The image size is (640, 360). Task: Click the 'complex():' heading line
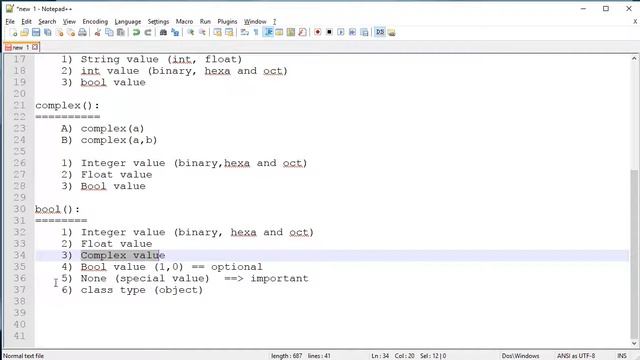(67, 106)
